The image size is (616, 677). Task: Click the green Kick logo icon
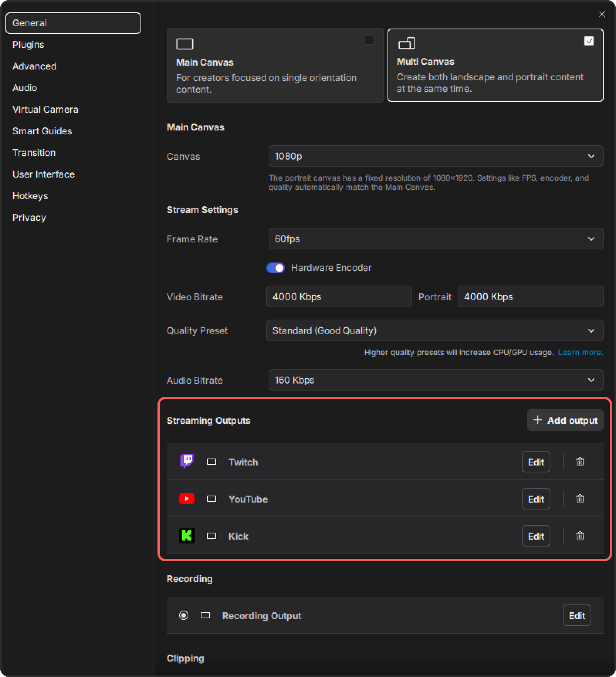(187, 536)
